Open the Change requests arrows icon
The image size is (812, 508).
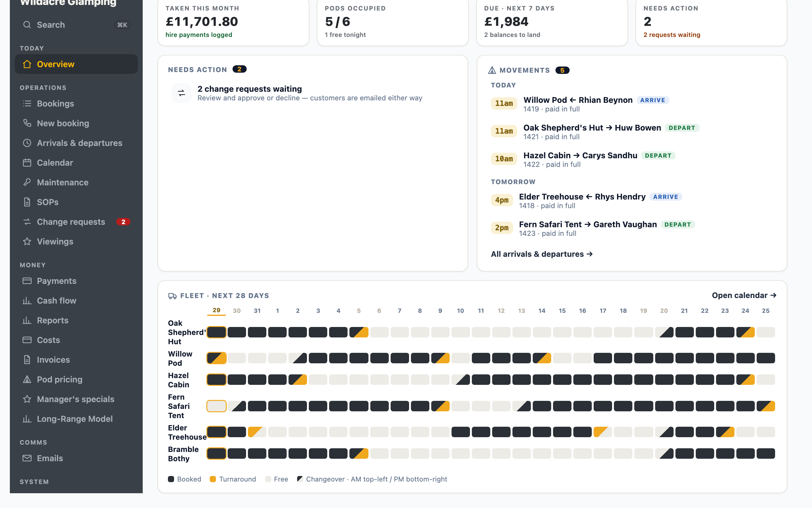[27, 222]
